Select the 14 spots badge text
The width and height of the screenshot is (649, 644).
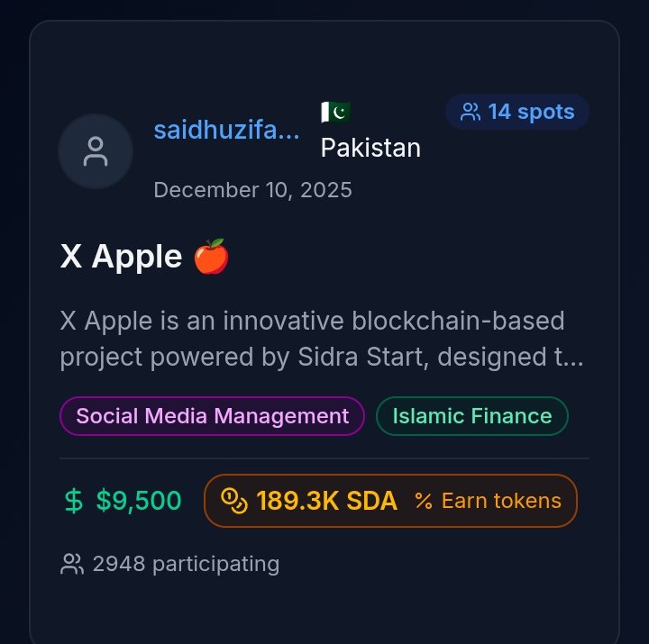[x=531, y=113]
